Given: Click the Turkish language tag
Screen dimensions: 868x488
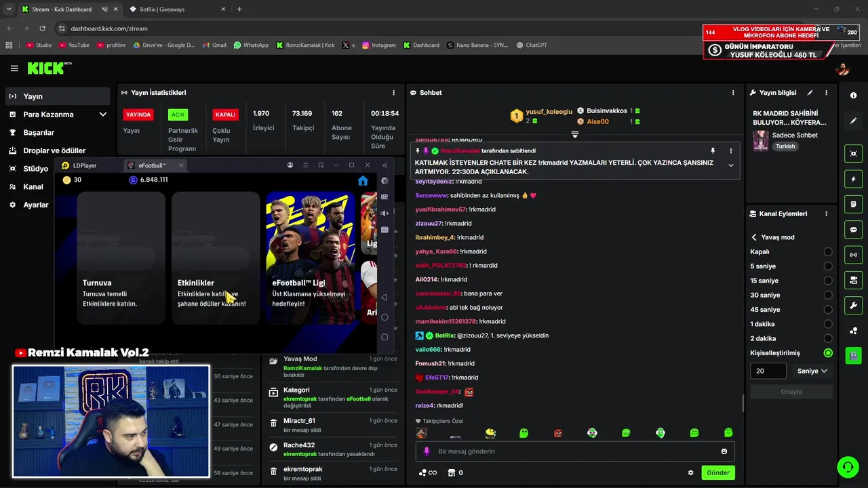Looking at the screenshot, I should (x=785, y=146).
